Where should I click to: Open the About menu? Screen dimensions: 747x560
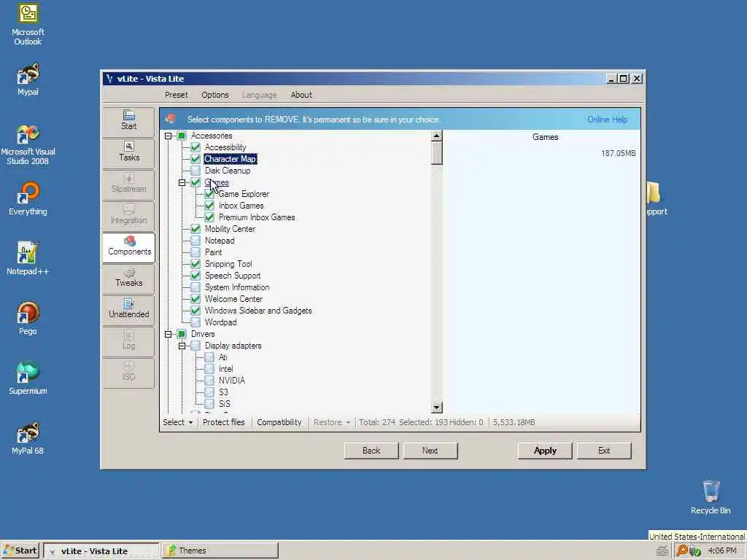tap(301, 95)
